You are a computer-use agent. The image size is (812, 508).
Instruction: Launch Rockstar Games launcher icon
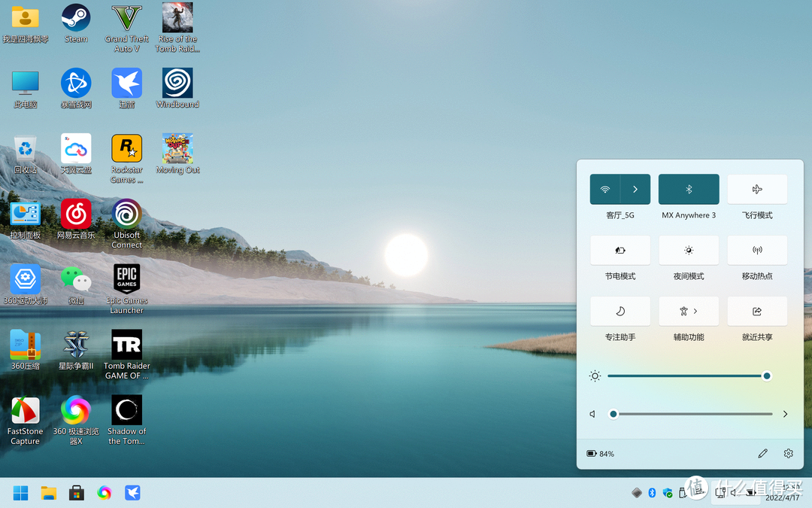pyautogui.click(x=126, y=149)
